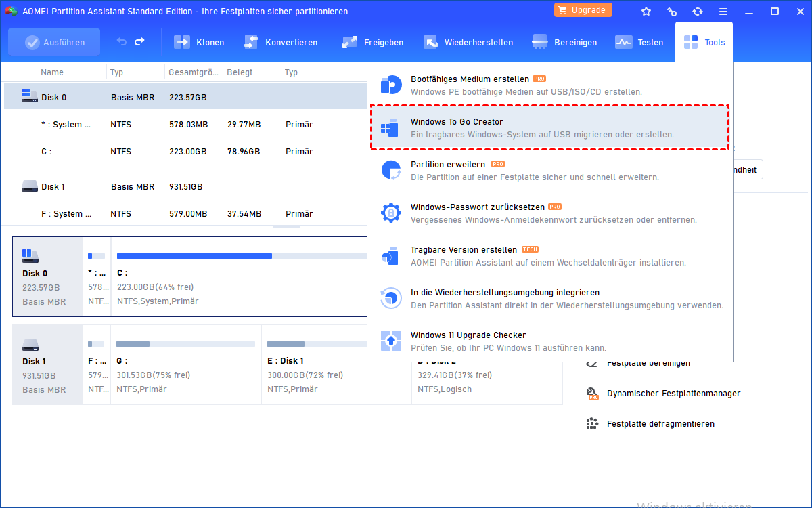Click the Partition erweitern pie icon
812x508 pixels.
click(391, 170)
